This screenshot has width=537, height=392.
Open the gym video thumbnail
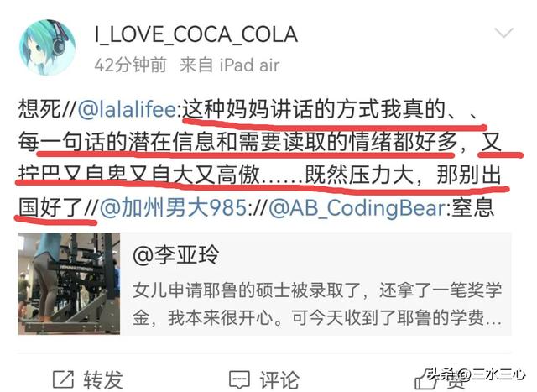tap(69, 284)
